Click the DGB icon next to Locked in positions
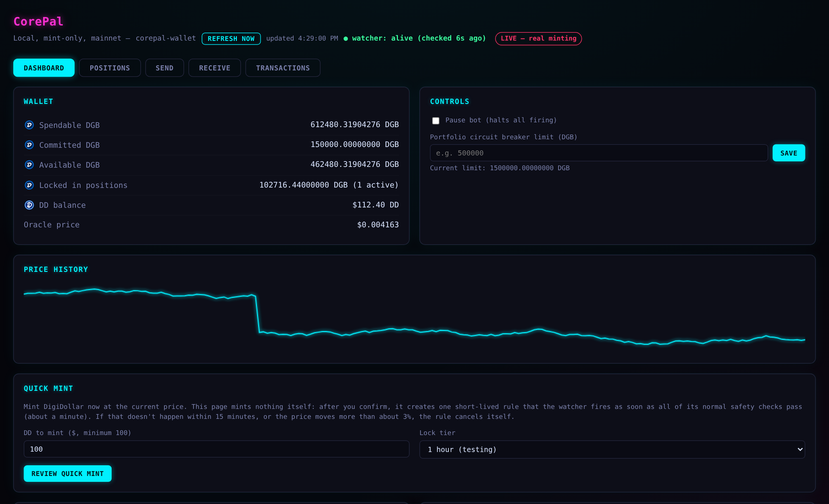The width and height of the screenshot is (829, 504). coord(29,185)
